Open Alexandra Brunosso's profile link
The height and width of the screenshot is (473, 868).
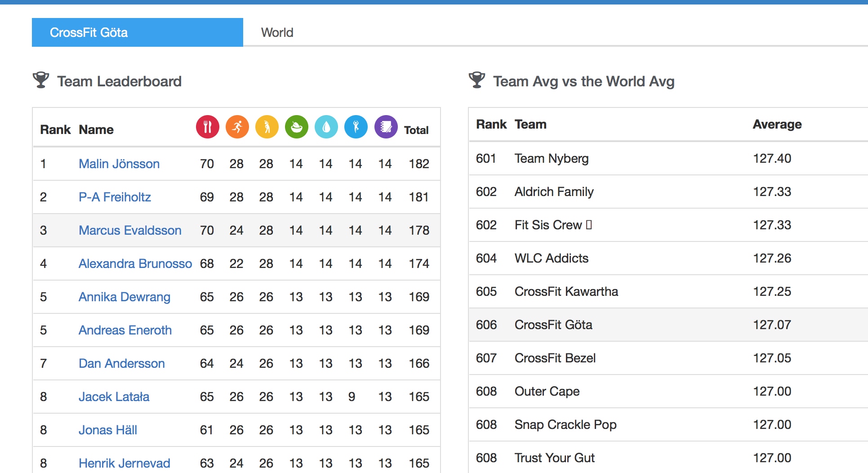coord(135,263)
